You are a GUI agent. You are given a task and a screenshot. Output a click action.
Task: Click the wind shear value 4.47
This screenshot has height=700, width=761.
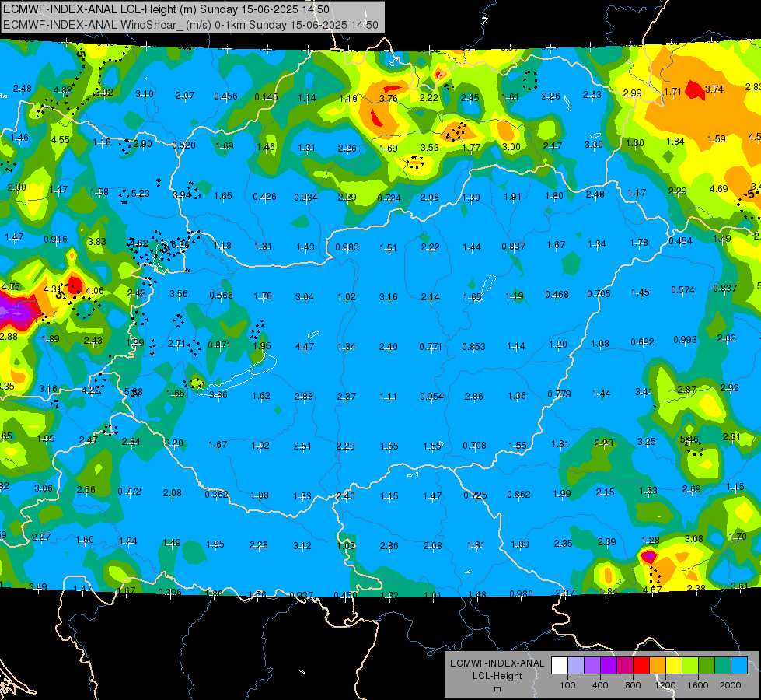click(304, 347)
